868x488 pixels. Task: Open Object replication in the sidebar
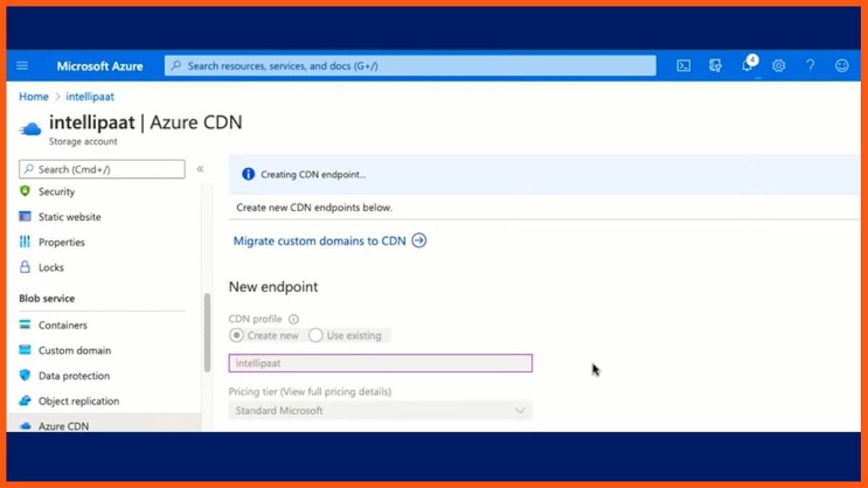[79, 401]
